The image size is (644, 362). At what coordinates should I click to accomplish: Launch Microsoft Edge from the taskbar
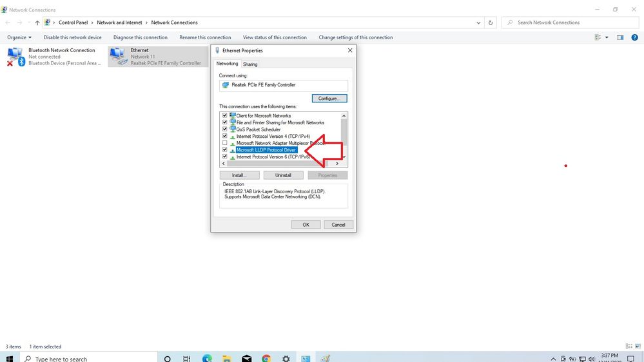206,358
